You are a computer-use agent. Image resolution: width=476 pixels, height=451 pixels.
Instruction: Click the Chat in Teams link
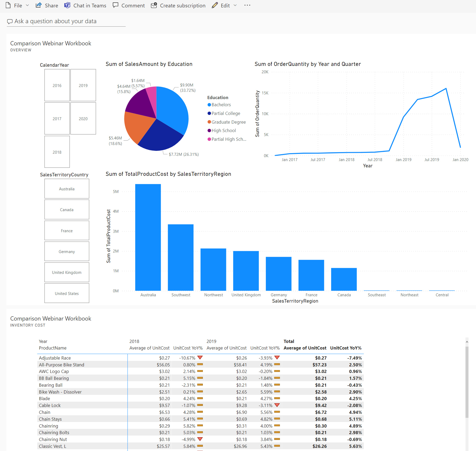90,5
